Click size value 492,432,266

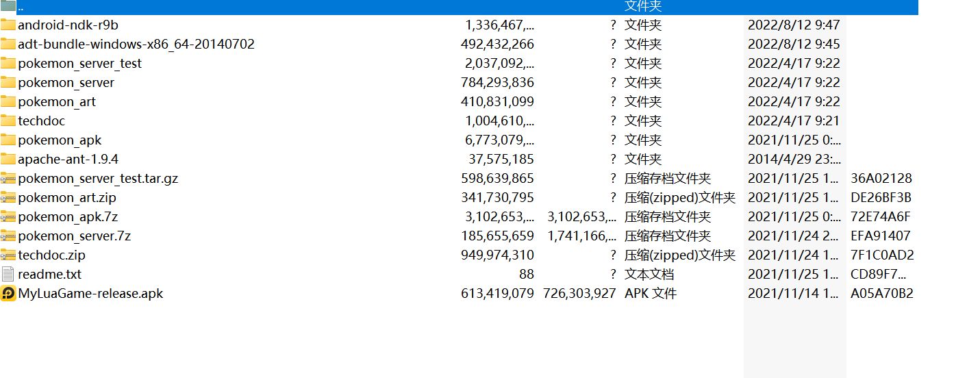[x=497, y=45]
